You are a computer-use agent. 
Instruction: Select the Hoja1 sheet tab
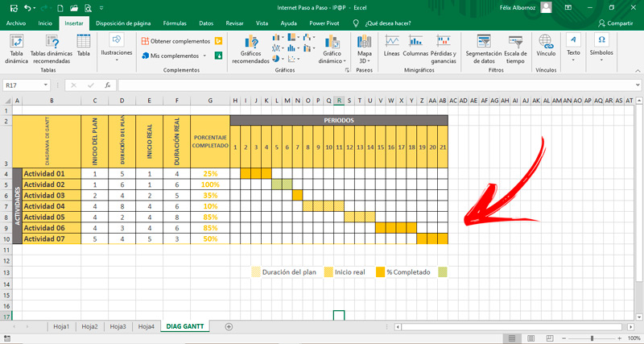pos(61,326)
